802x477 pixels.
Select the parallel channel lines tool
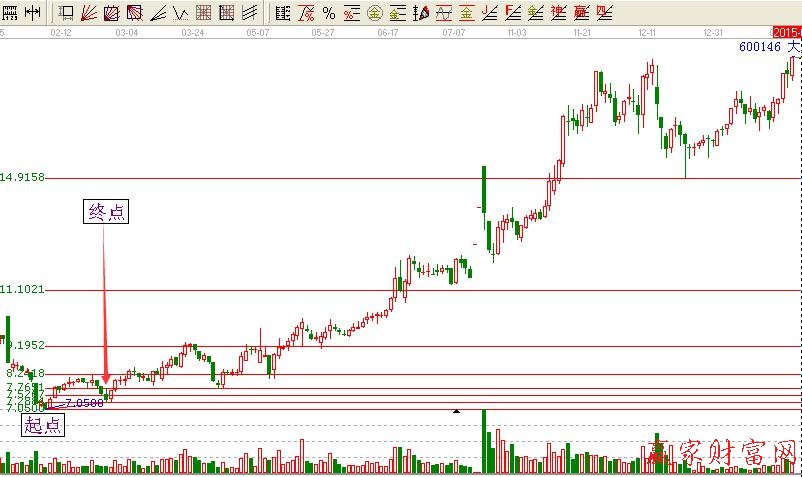tap(249, 13)
